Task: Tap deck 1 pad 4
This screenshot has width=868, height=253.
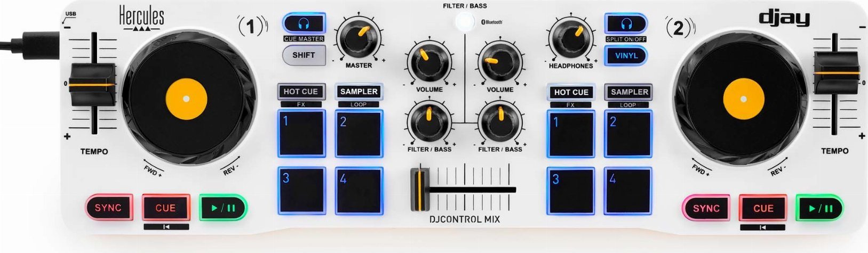Action: [359, 191]
